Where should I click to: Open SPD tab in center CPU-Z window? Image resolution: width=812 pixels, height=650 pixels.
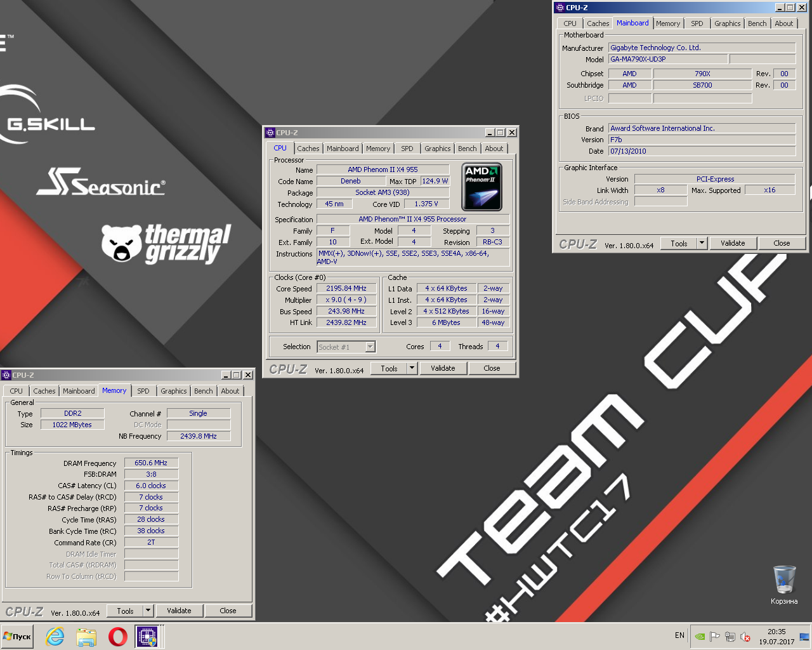(407, 149)
